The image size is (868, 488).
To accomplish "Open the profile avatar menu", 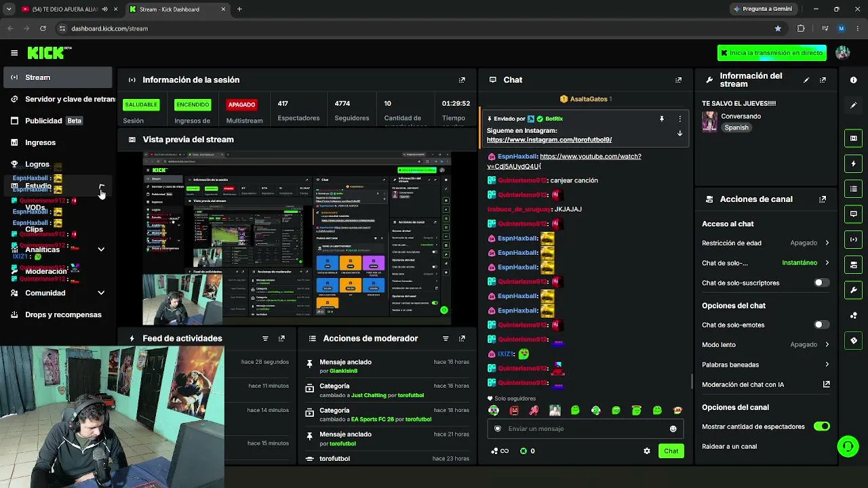I will click(843, 53).
